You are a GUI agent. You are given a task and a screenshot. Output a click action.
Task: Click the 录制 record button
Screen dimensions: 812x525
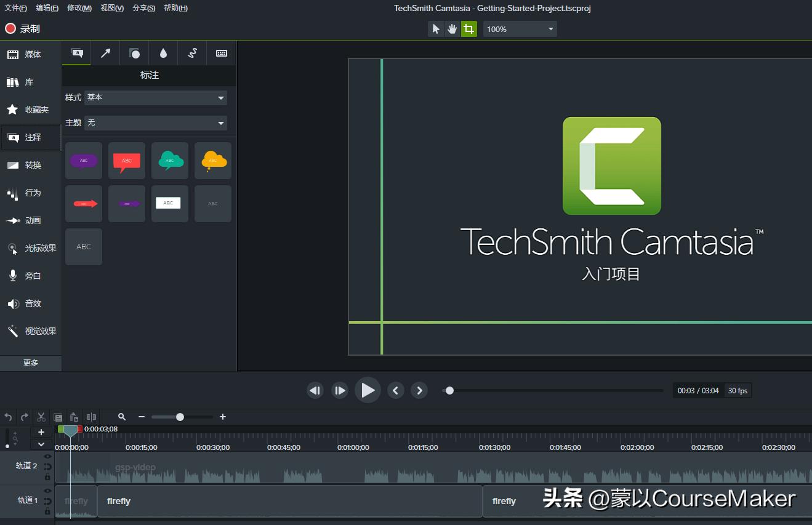pos(23,28)
